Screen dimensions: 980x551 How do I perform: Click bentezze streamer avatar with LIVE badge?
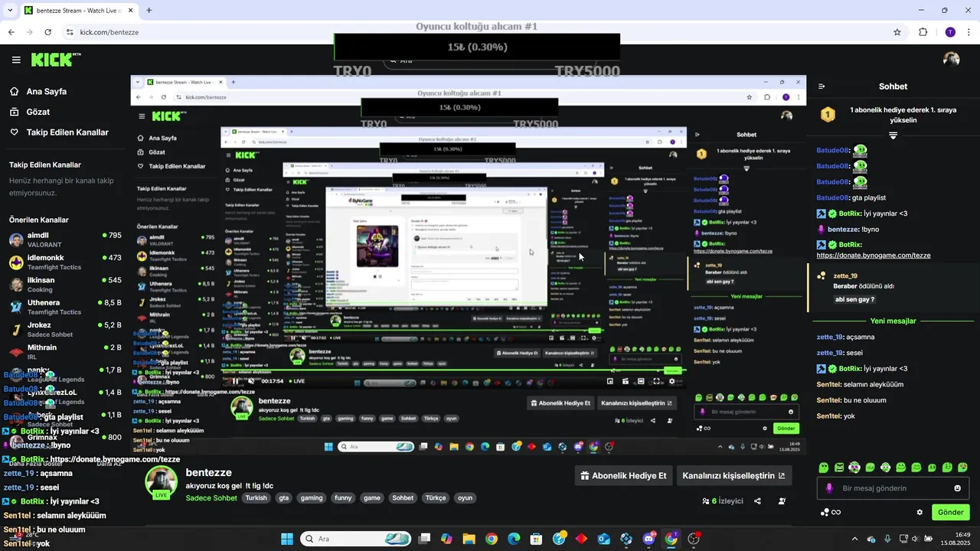[162, 483]
